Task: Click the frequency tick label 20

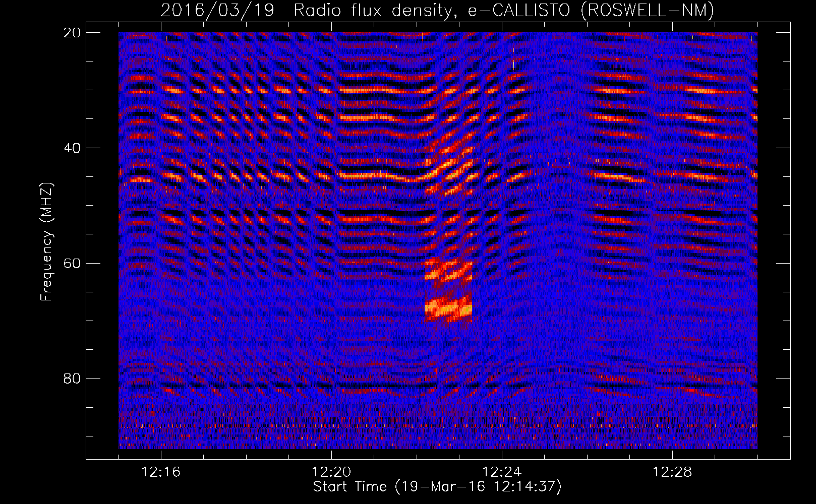Action: tap(72, 33)
